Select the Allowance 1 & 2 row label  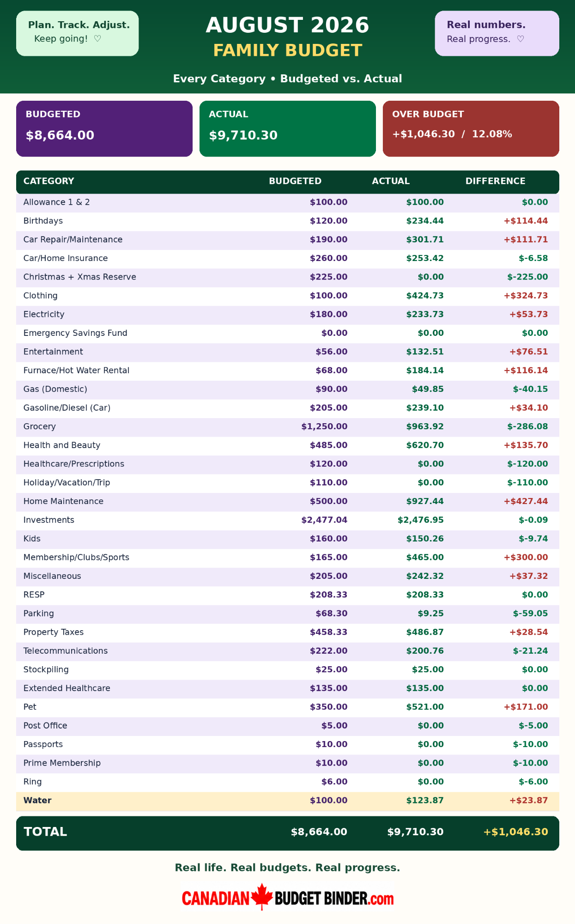[x=57, y=202]
